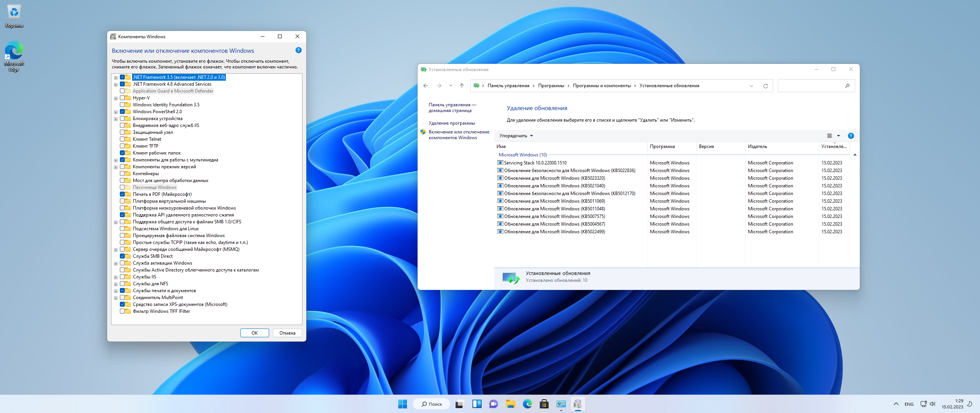
Task: Click the shield icon beside Включение или отключение
Action: click(423, 132)
